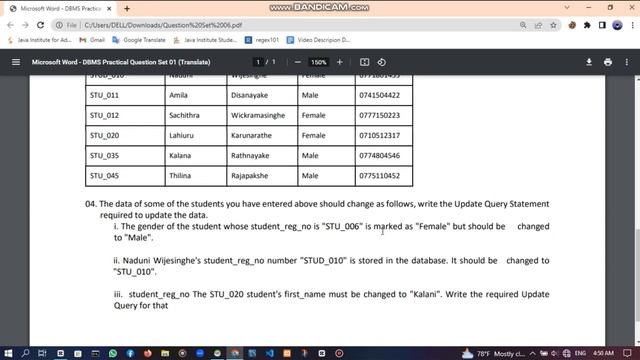Open the Extensions puzzle icon

[587, 25]
